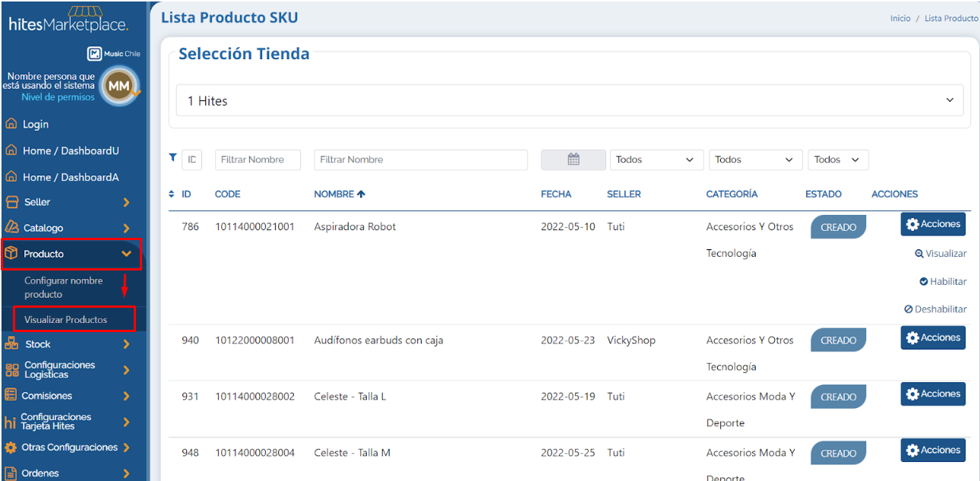Click Nivel de permisos text
The width and height of the screenshot is (980, 481).
pos(58,97)
